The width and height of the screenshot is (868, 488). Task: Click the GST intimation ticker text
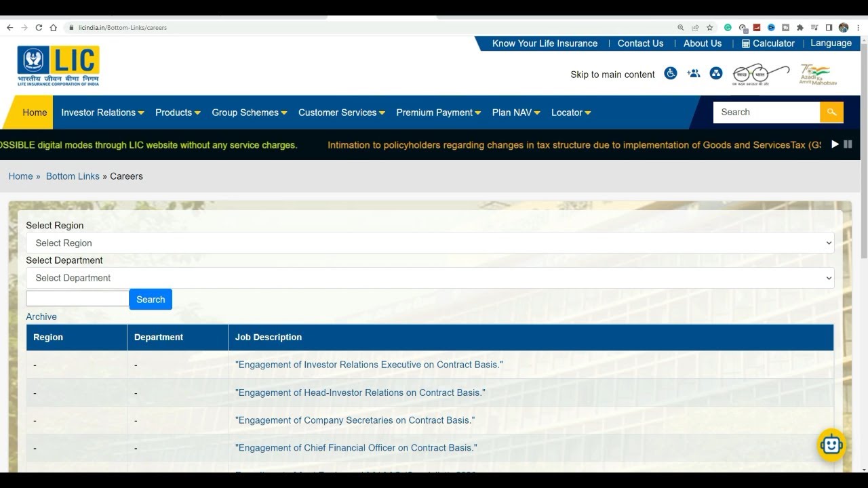click(574, 145)
